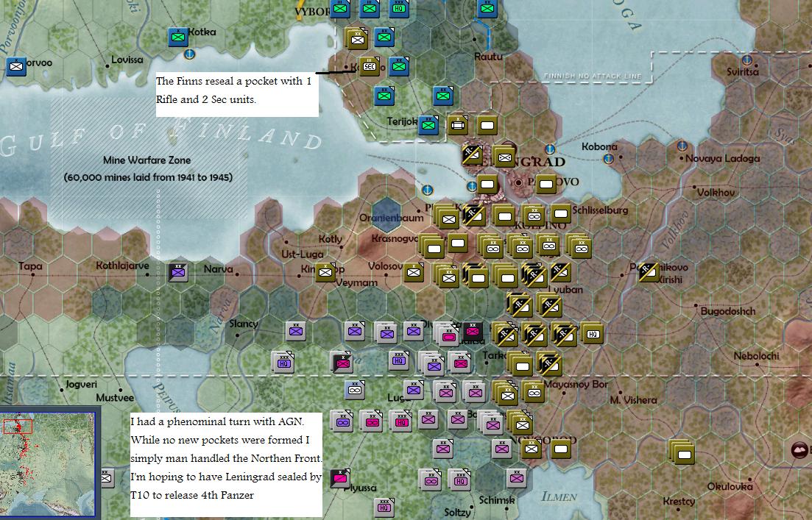Click the anchor icon left of Novaya Ladoga
The width and height of the screenshot is (812, 520).
click(682, 146)
